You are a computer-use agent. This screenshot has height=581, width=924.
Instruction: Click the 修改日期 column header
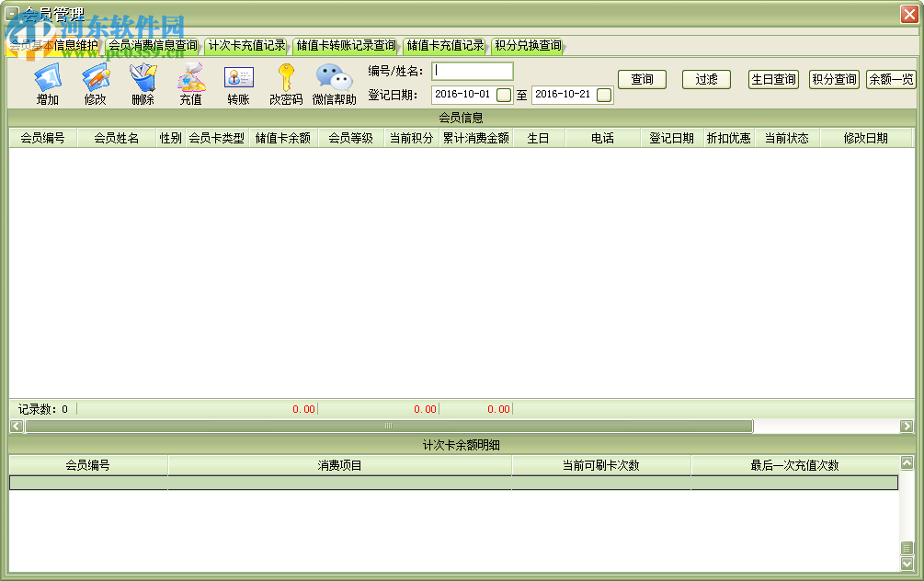pyautogui.click(x=866, y=138)
